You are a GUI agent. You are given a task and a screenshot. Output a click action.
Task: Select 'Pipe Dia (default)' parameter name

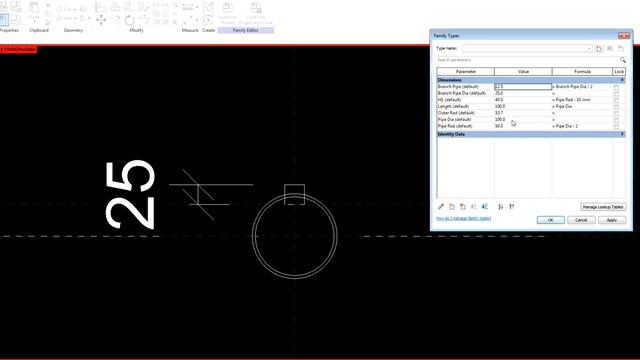(x=454, y=120)
